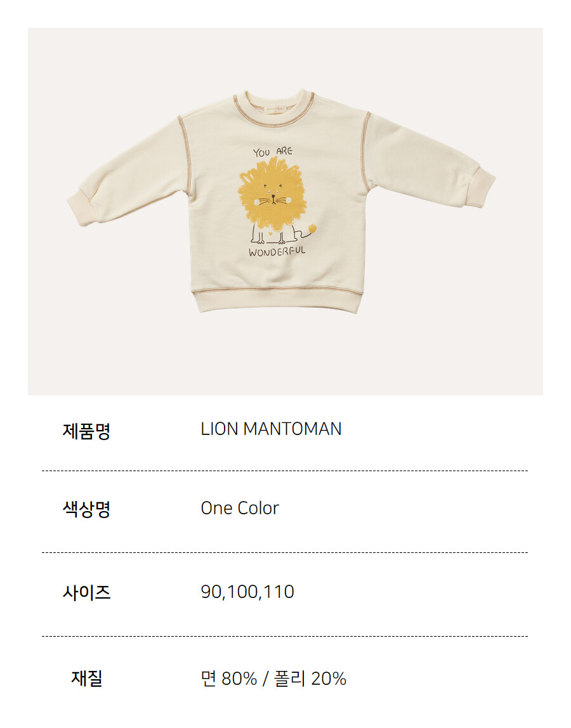
Task: Click the "WONDERFUL" text on sweatshirt
Action: coord(277,252)
